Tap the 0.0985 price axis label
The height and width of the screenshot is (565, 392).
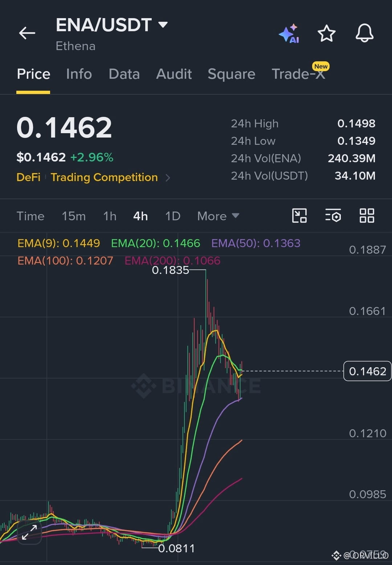click(x=367, y=494)
